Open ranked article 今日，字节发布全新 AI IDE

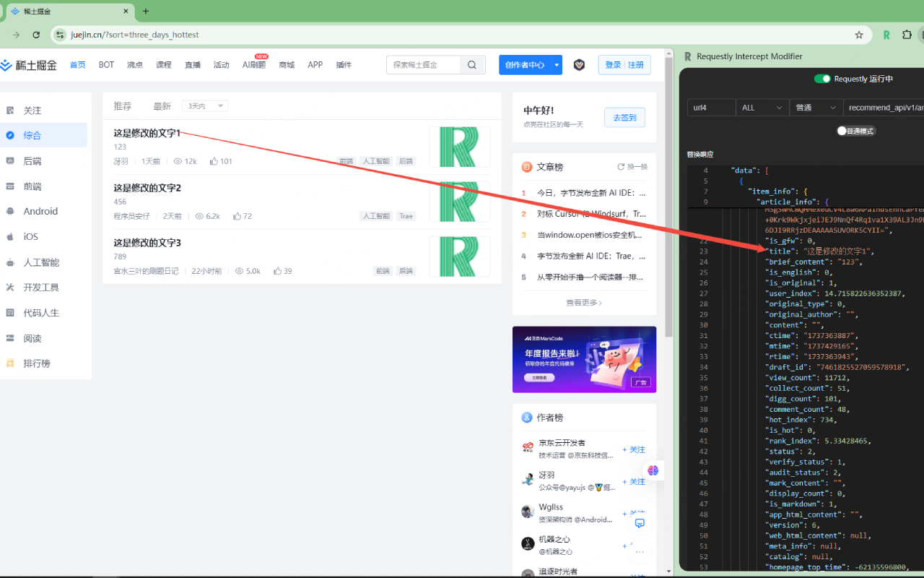591,194
